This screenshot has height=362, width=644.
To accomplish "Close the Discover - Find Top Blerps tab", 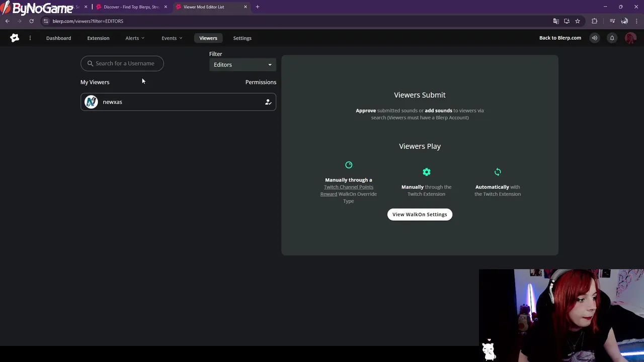I will (166, 7).
